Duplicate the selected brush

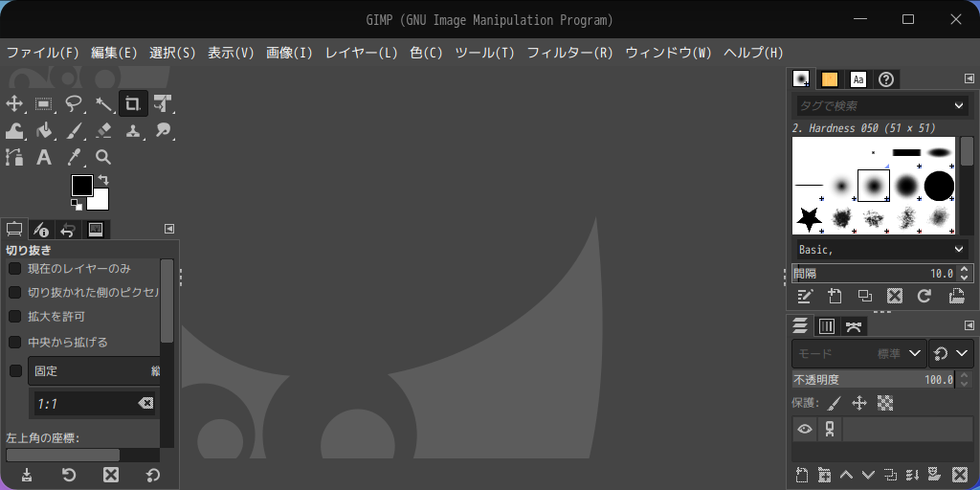865,296
